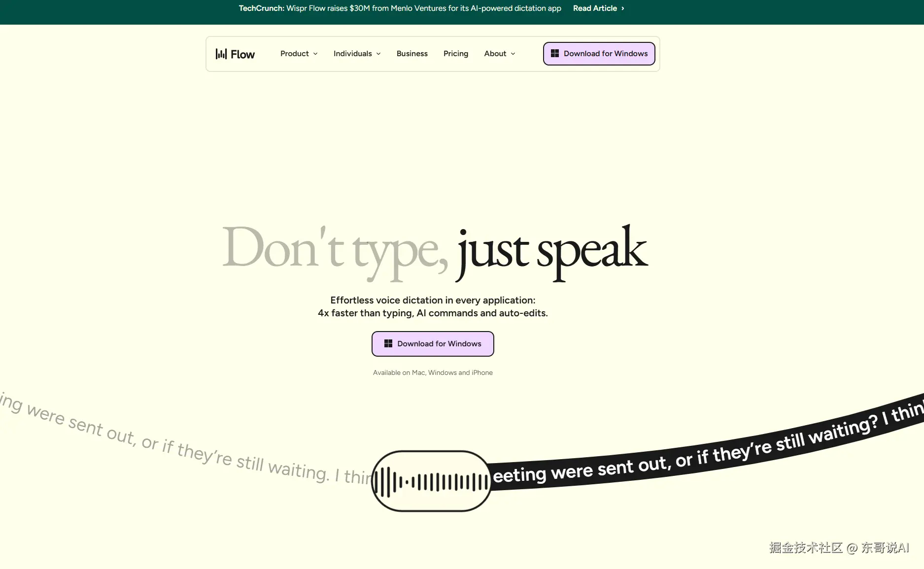Click the audio waveform pill
The image size is (924, 569).
[431, 481]
